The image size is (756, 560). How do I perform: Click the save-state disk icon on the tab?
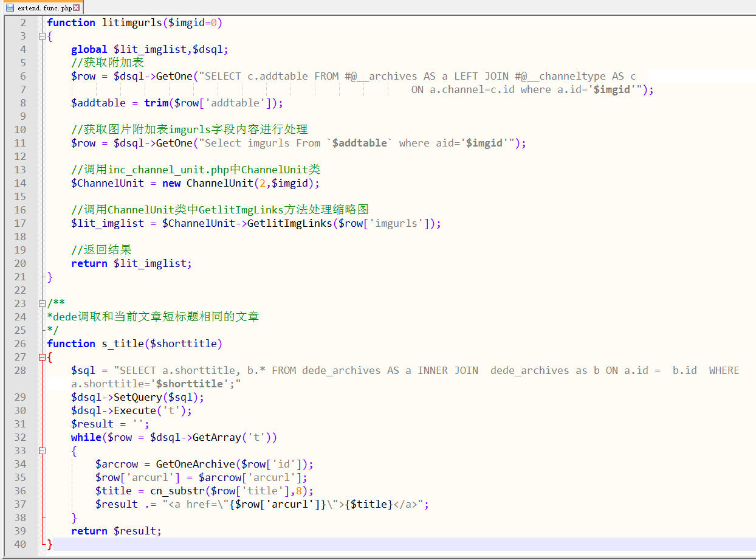10,8
